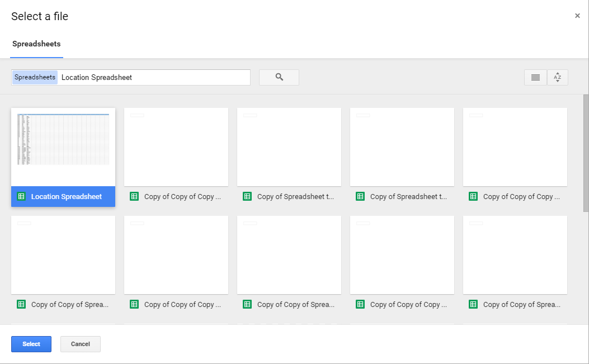The width and height of the screenshot is (589, 364).
Task: Click the Select a file dialog title
Action: (x=40, y=16)
